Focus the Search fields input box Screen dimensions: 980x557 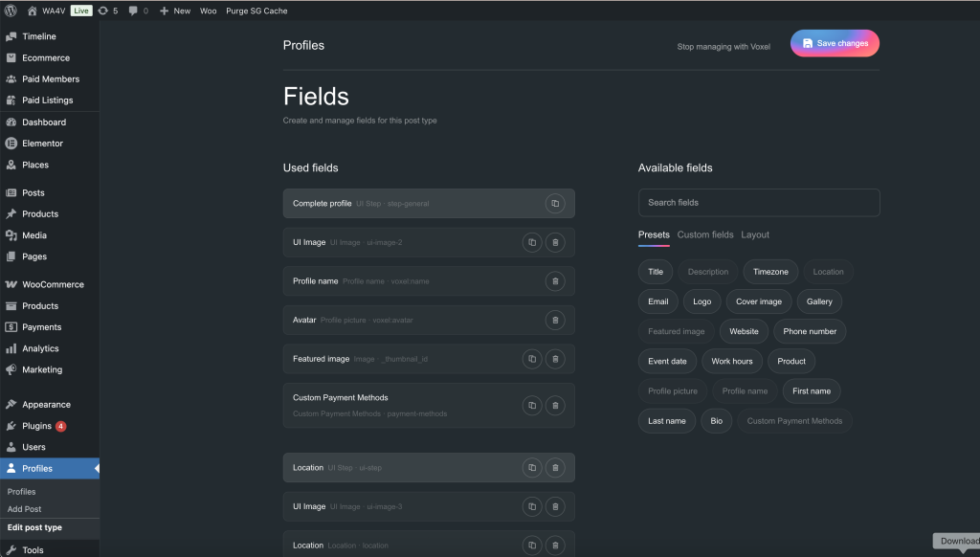point(758,203)
